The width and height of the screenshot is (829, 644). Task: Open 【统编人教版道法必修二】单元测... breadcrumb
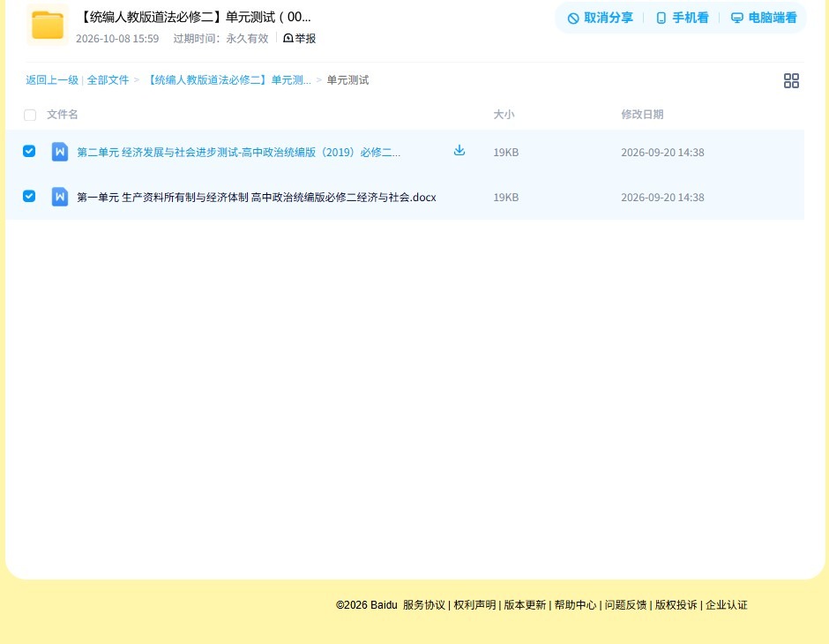coord(228,80)
